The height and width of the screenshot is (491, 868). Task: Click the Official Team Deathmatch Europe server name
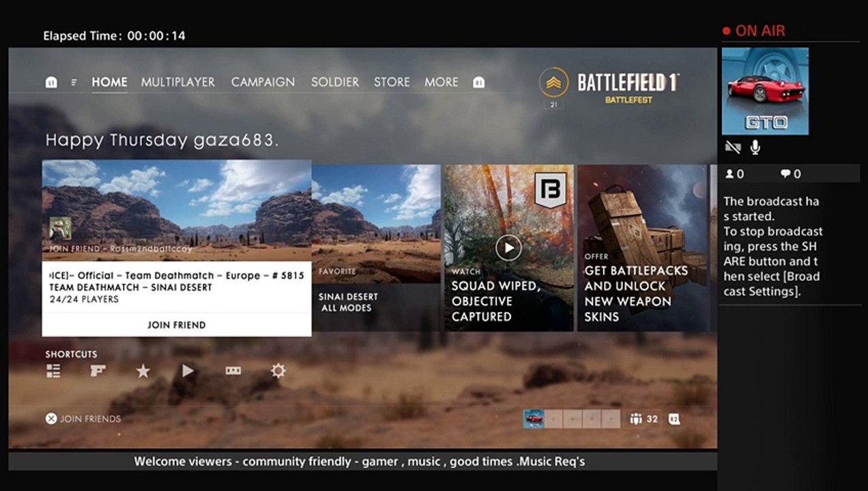click(177, 276)
